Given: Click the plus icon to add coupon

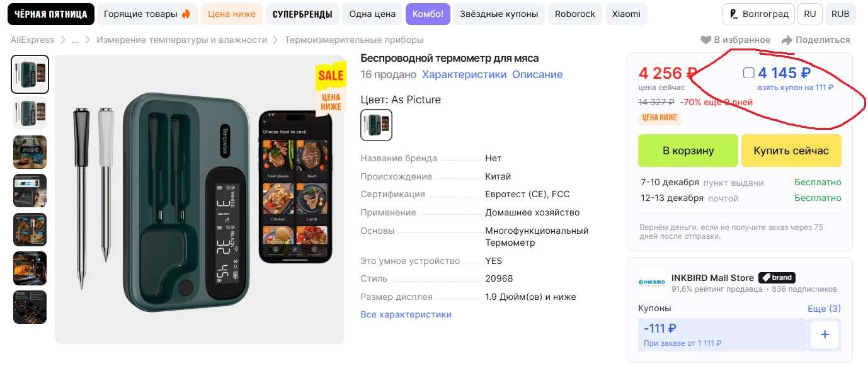Looking at the screenshot, I should tap(825, 335).
